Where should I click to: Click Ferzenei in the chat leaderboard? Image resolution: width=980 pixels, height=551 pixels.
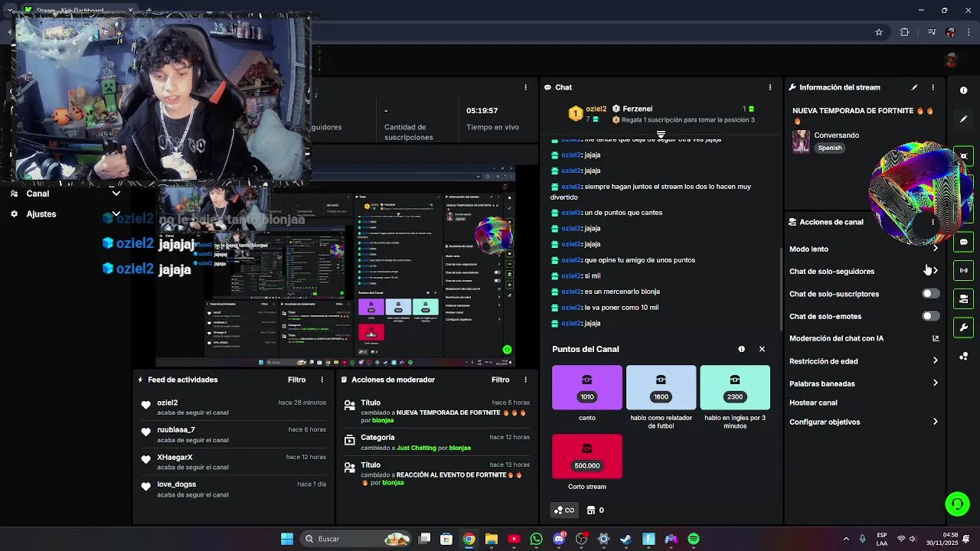pyautogui.click(x=637, y=109)
